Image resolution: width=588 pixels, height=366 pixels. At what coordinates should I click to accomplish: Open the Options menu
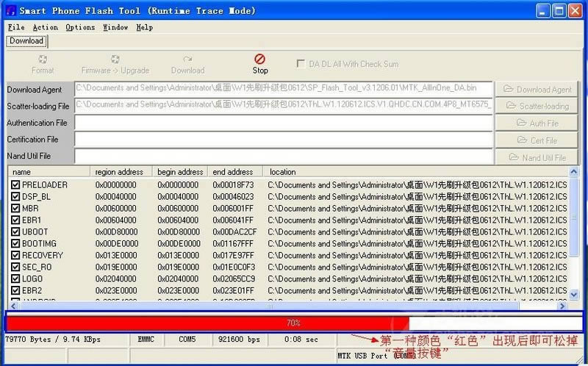80,27
